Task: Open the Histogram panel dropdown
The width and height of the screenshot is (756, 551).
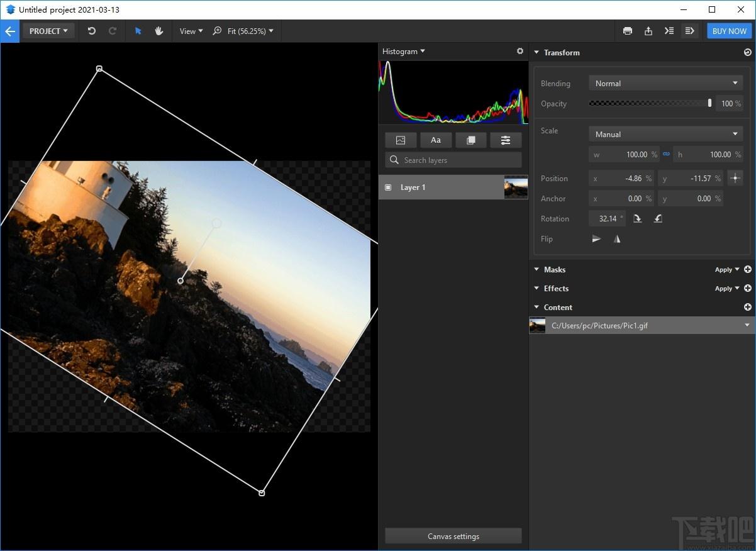Action: pyautogui.click(x=404, y=52)
